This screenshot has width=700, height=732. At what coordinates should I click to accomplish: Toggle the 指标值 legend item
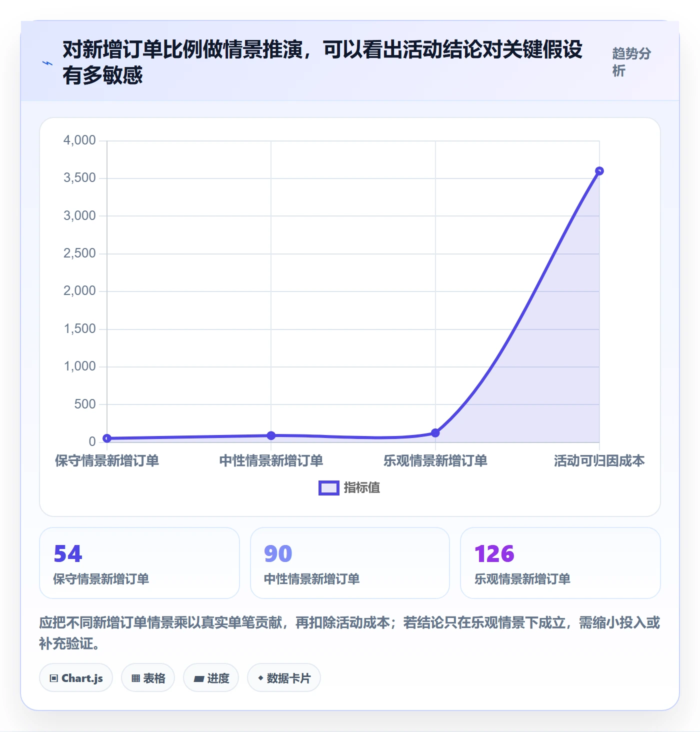349,487
